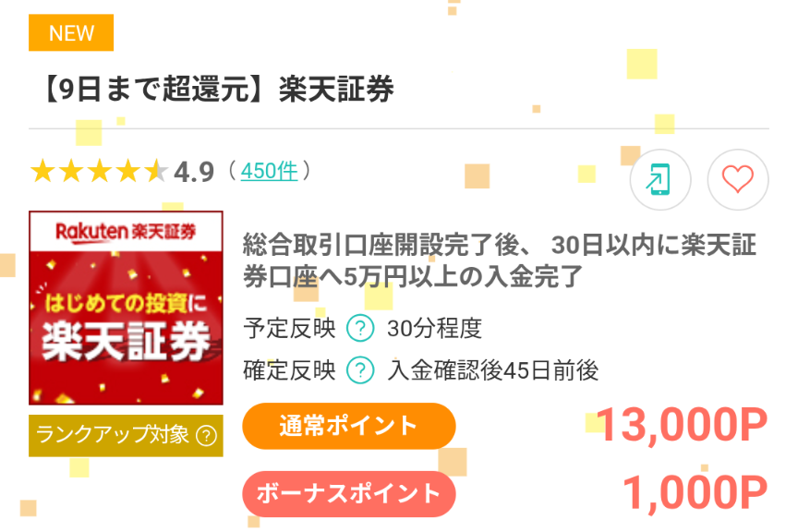Click the 13,000P point amount
The height and width of the screenshot is (532, 798).
tap(681, 426)
